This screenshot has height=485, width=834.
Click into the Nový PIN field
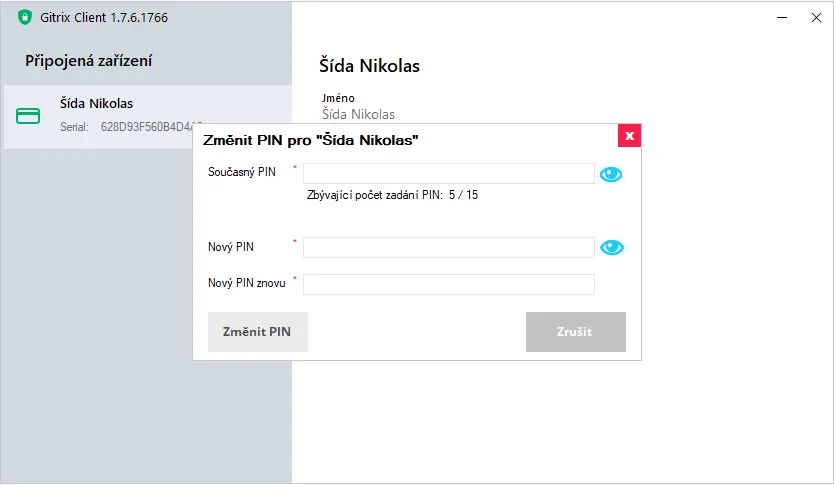coord(448,247)
